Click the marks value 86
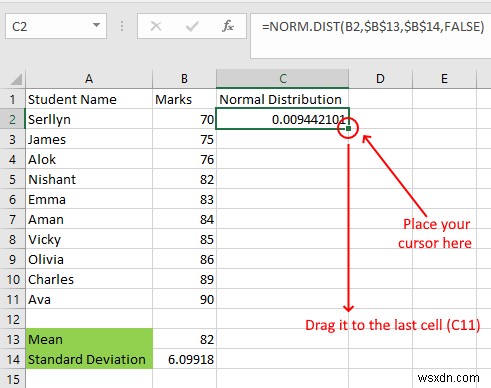 coord(184,259)
